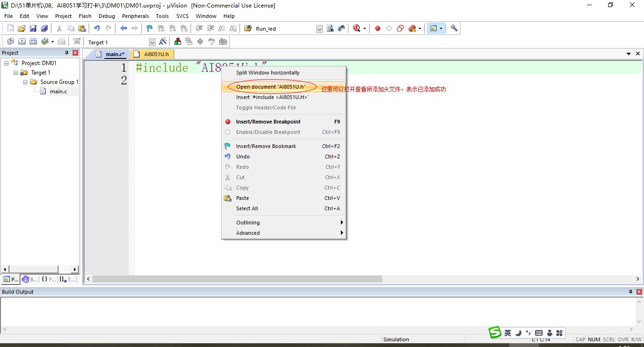
Task: Click the Undo arrow in the toolbar
Action: tap(97, 28)
